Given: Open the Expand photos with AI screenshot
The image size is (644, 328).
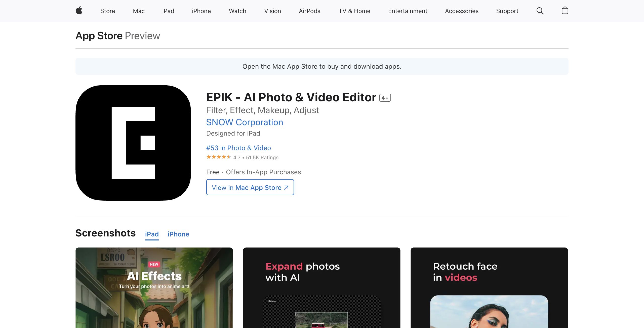Looking at the screenshot, I should [x=321, y=288].
